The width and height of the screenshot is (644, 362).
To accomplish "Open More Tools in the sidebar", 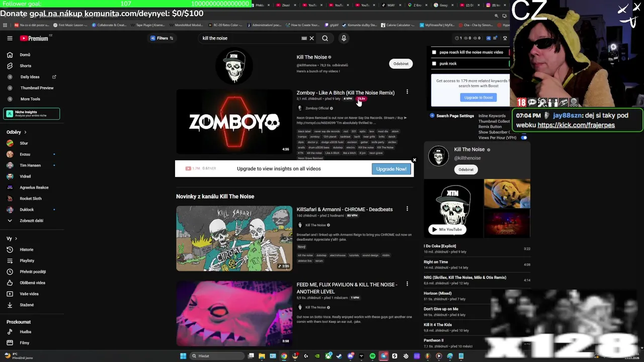I will [30, 99].
